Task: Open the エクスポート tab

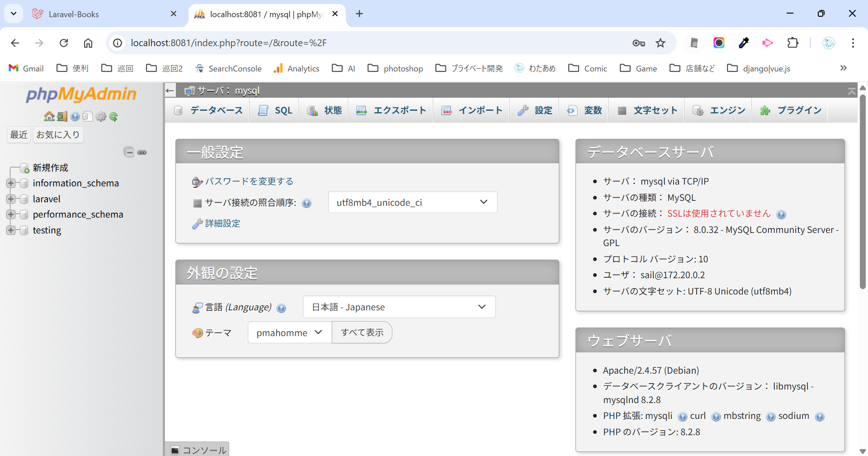Action: tap(391, 110)
